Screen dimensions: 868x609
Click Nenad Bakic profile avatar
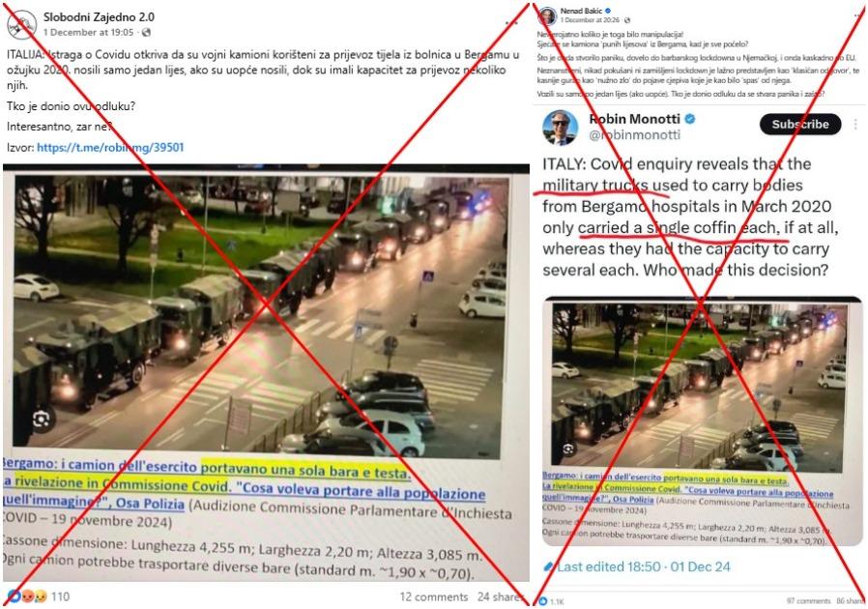(547, 15)
